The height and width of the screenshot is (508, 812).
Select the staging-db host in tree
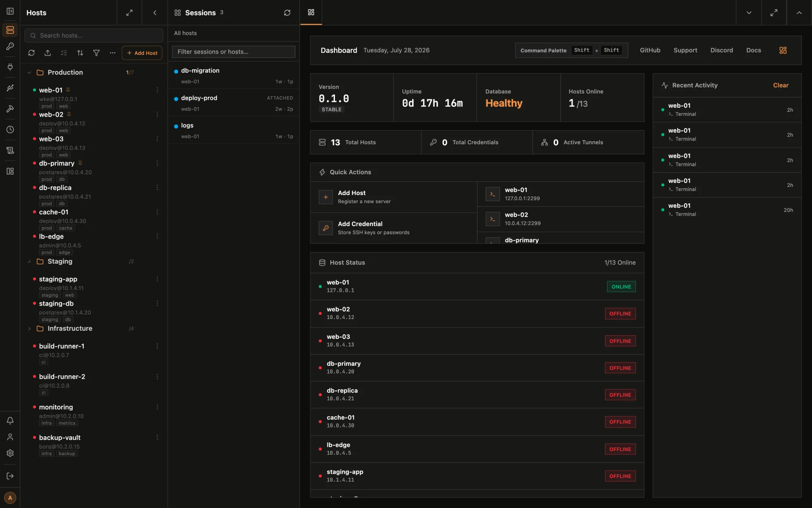pos(56,304)
